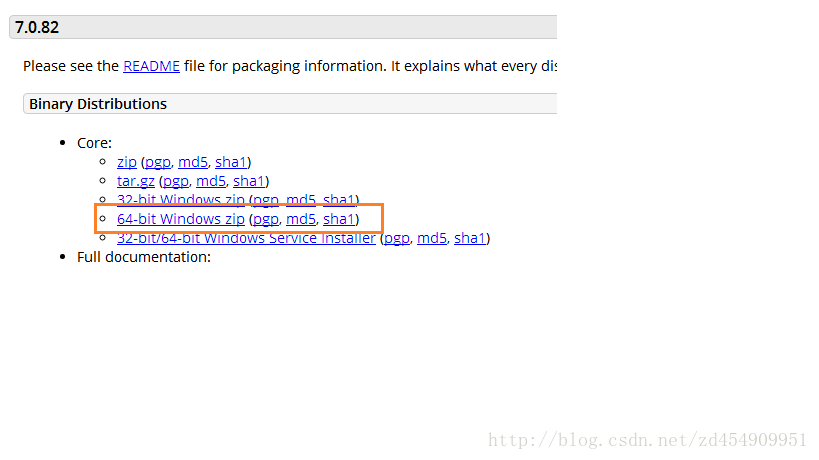This screenshot has height=460, width=819.
Task: Open md5 checksum for zip
Action: tap(192, 162)
